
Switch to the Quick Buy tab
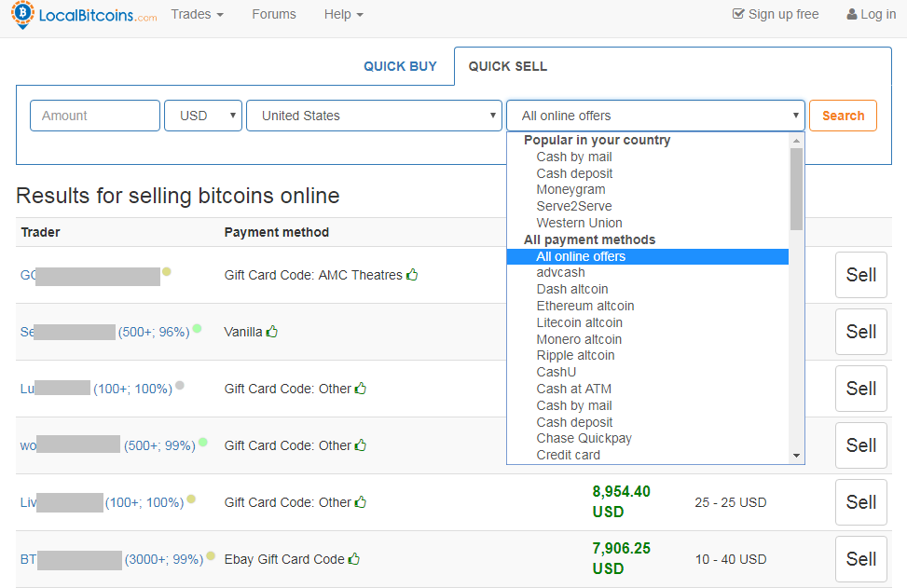pyautogui.click(x=400, y=66)
